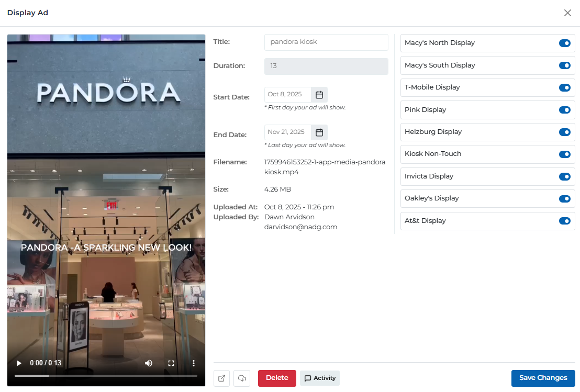Open the Activity log

coord(320,378)
